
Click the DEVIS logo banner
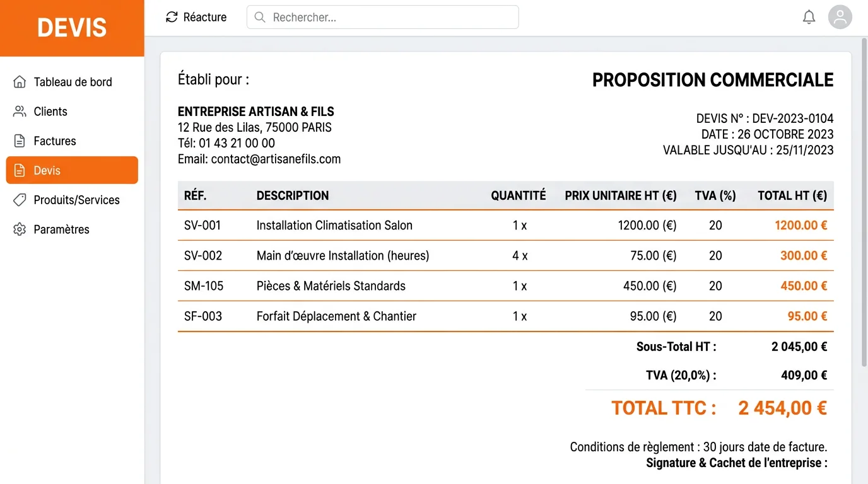point(72,27)
